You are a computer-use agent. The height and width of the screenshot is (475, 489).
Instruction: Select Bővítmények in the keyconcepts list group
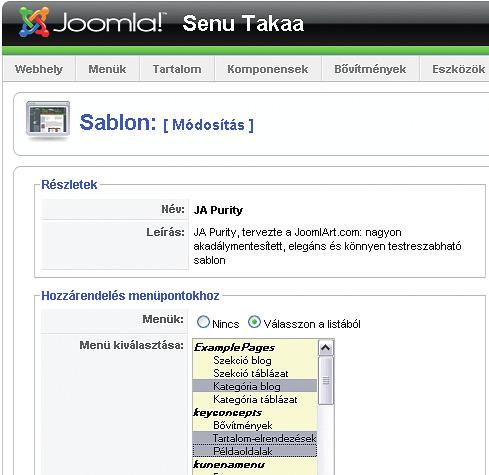click(255, 425)
